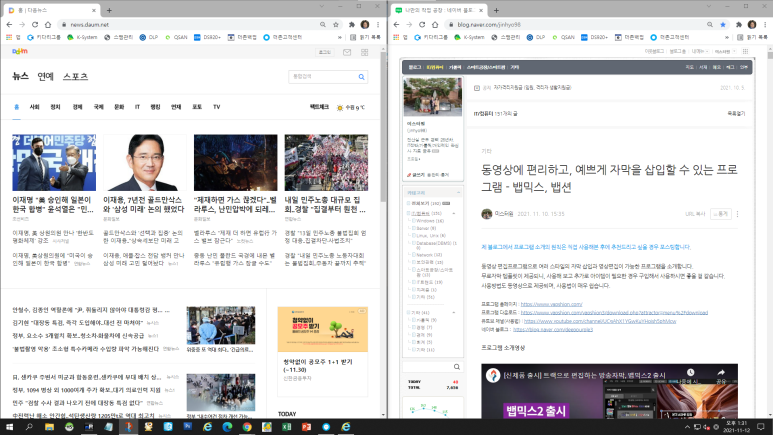Launch Chrome from the taskbar
Viewport: 773px width, 435px height.
[x=247, y=427]
